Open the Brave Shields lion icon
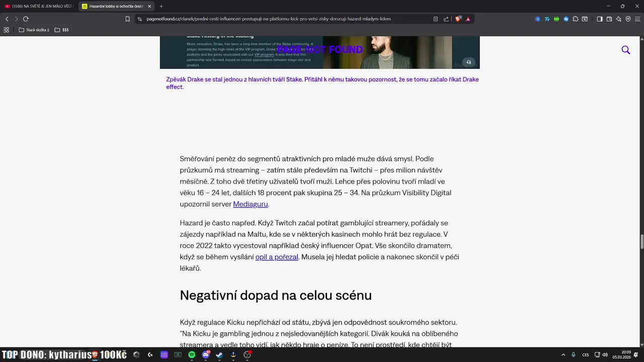Viewport: 644px width, 362px height. 458,19
